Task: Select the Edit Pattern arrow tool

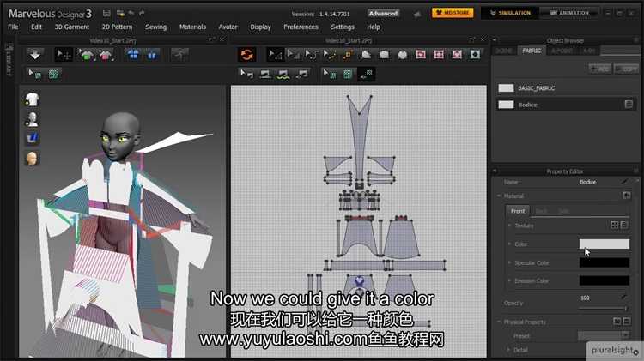Action: (275, 55)
